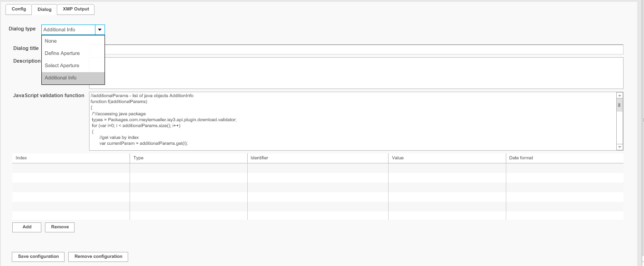Click the scrollbar thumb of the validation function box
This screenshot has width=644, height=266.
[619, 104]
